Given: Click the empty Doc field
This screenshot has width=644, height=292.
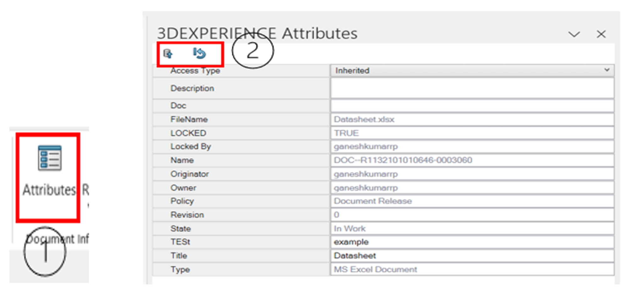Looking at the screenshot, I should pos(472,106).
